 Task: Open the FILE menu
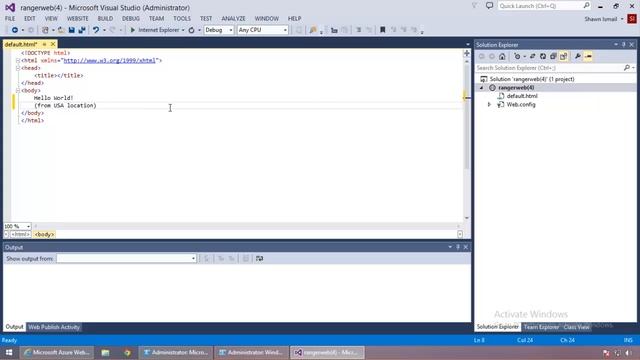pos(10,18)
